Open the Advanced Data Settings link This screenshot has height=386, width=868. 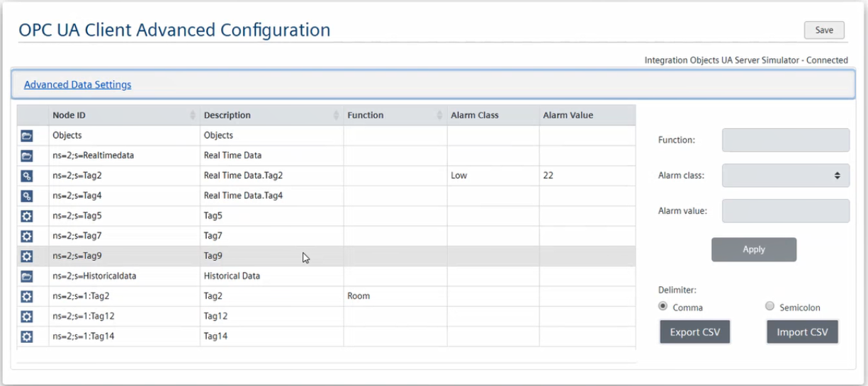78,85
